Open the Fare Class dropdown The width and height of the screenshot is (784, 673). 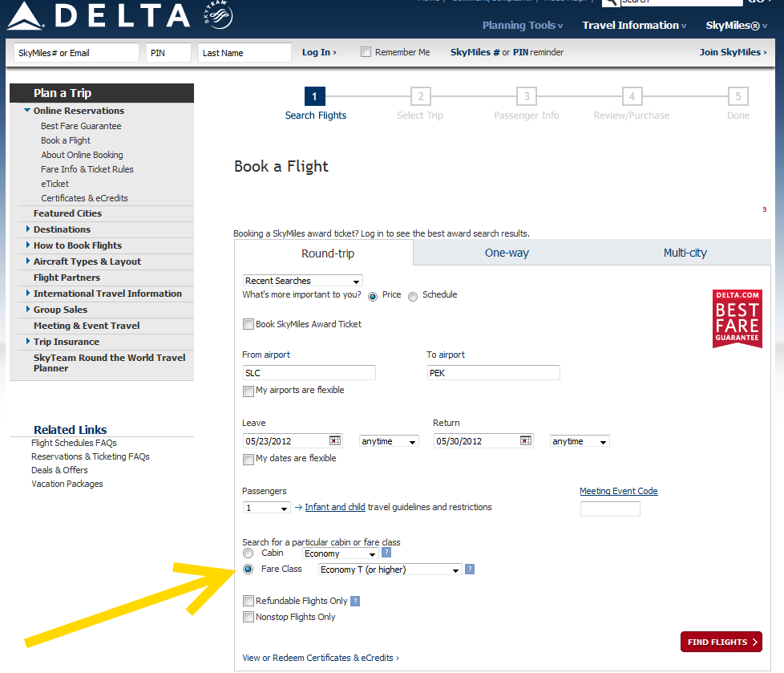point(390,570)
